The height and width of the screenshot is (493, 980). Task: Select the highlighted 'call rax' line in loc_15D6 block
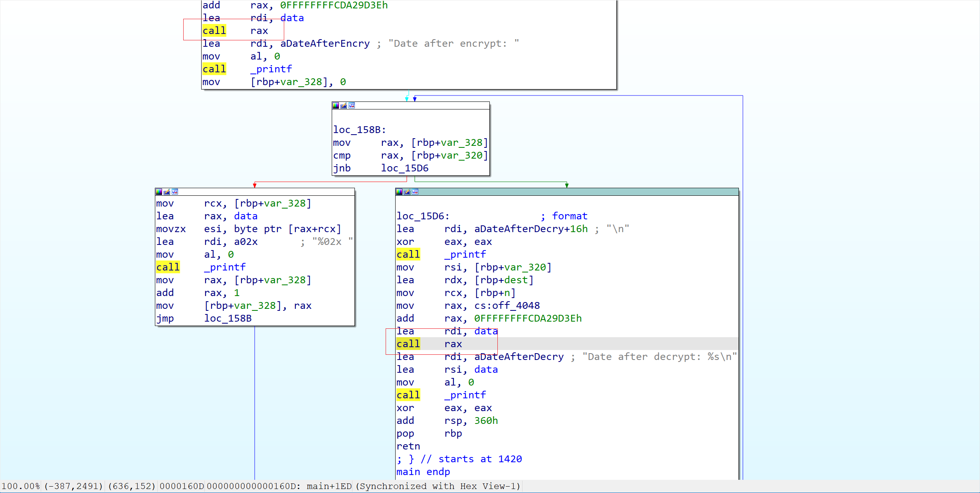pos(567,344)
